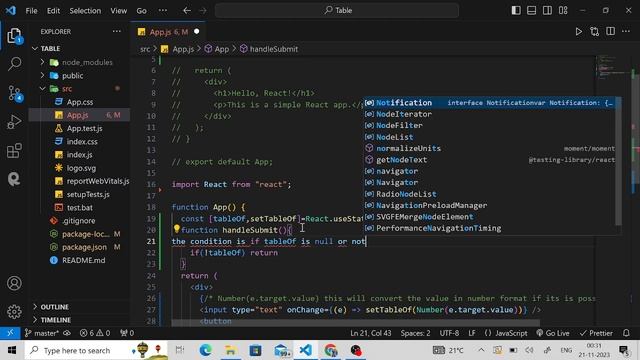Click the App symbol in the breadcrumb

(x=222, y=49)
